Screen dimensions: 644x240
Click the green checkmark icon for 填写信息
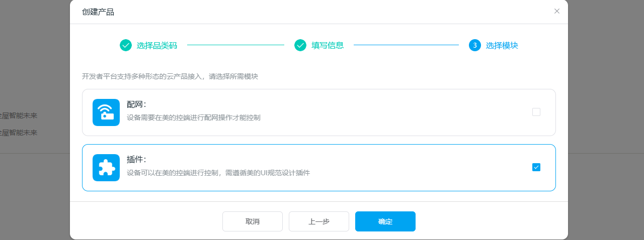pyautogui.click(x=300, y=45)
